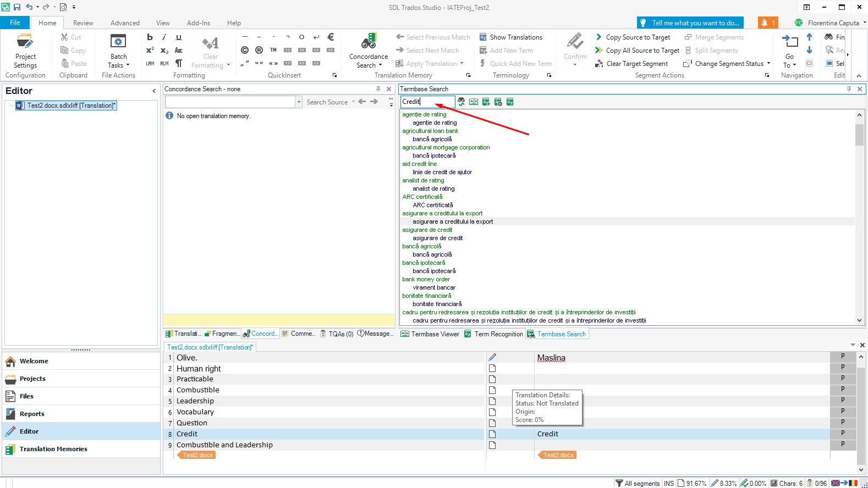Select Test2.docx.sdlxliff in Editor tree
Viewport: 868px width, 488px height.
(66, 105)
